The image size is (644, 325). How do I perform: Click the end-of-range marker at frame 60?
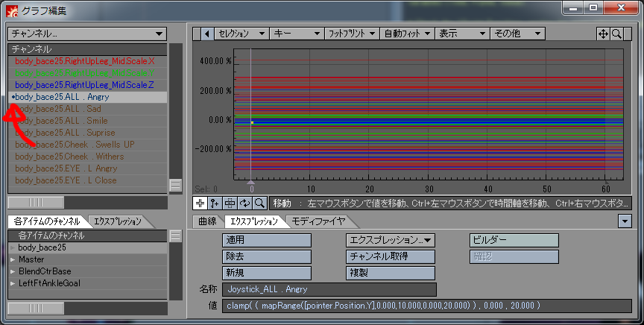(606, 182)
